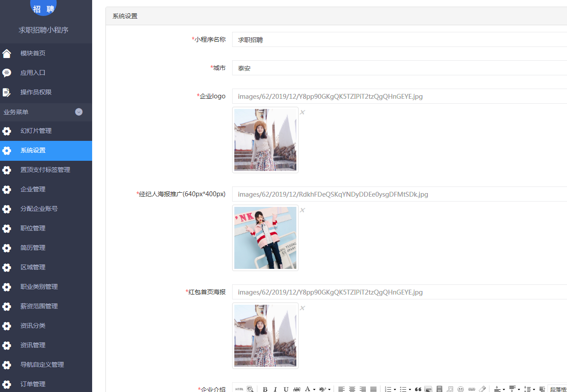Open the 段落格式 paragraph format dropdown

[558, 389]
